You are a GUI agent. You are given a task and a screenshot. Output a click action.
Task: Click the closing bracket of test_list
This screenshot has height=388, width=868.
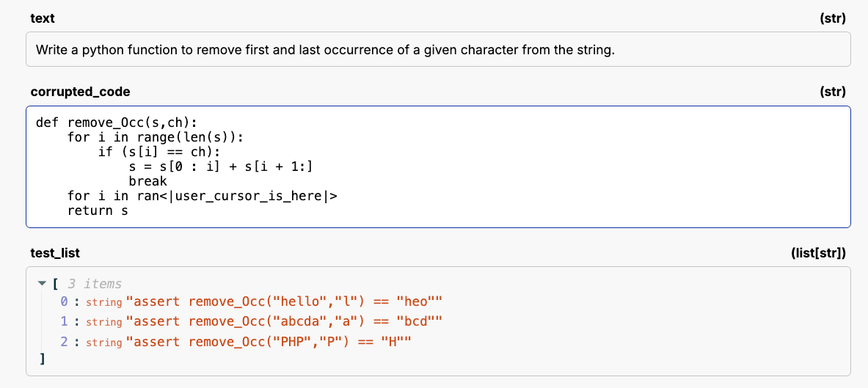coord(43,359)
